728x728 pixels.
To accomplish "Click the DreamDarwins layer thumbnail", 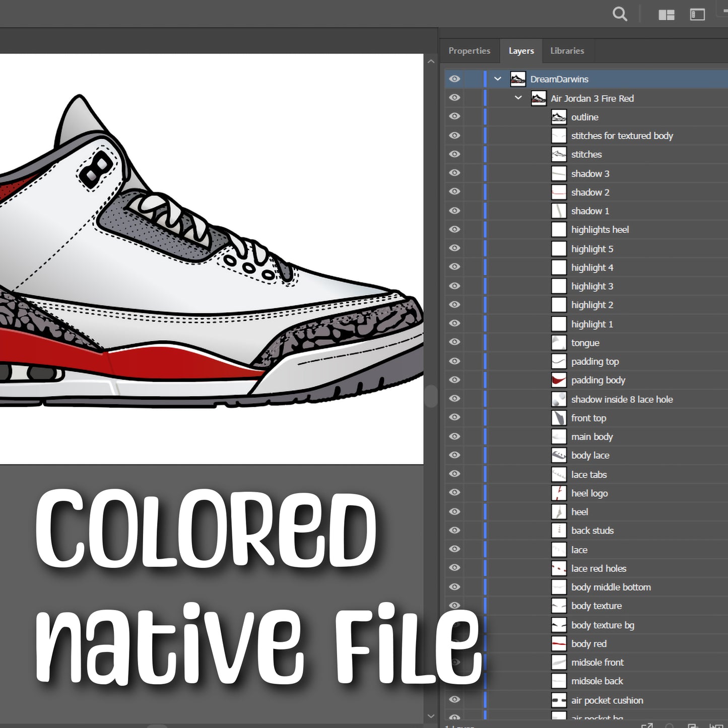I will coord(517,79).
